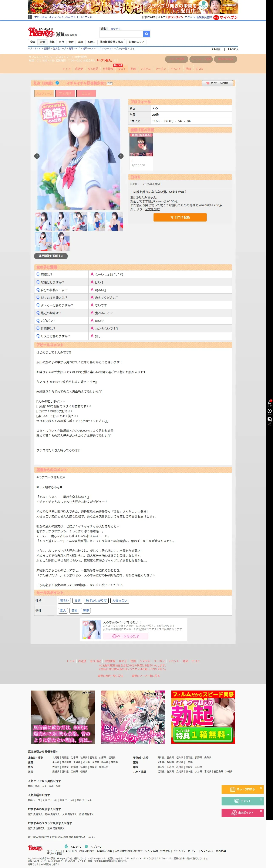The height and width of the screenshot is (868, 273).
Task: Close the ネット予約する floating banner
Action: pyautogui.click(x=261, y=788)
